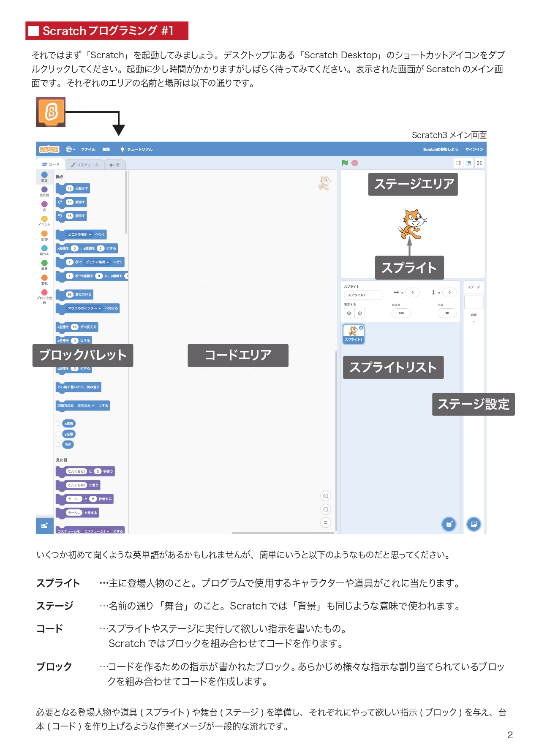Switch to large stage layout

point(468,163)
